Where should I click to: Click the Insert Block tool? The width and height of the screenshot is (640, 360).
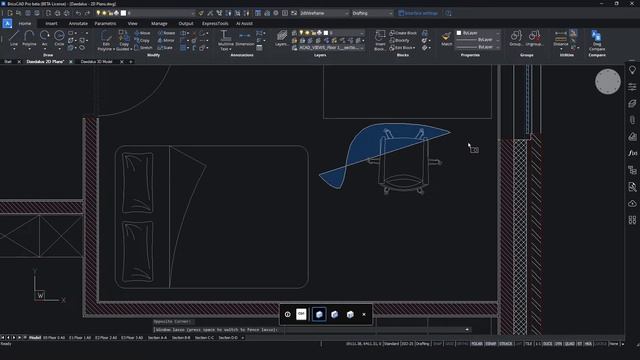(x=380, y=40)
